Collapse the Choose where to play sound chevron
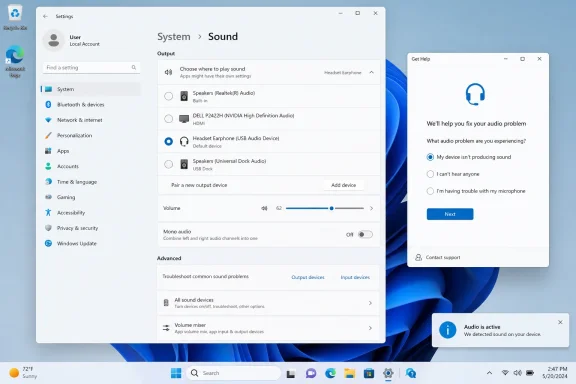The height and width of the screenshot is (384, 576). point(371,72)
